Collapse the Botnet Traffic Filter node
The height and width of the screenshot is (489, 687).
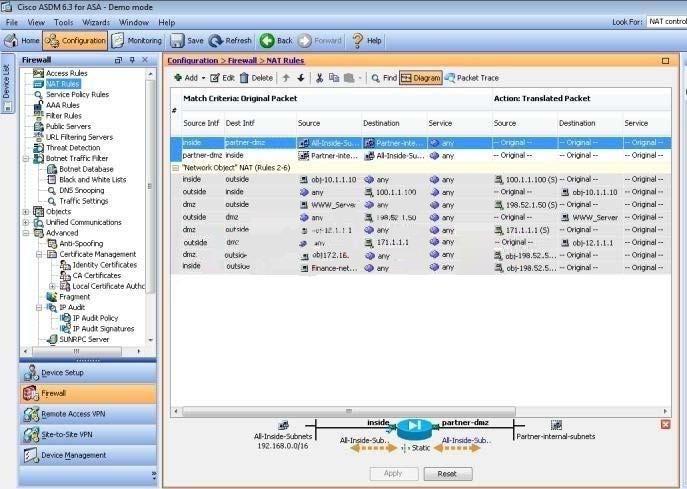point(26,158)
